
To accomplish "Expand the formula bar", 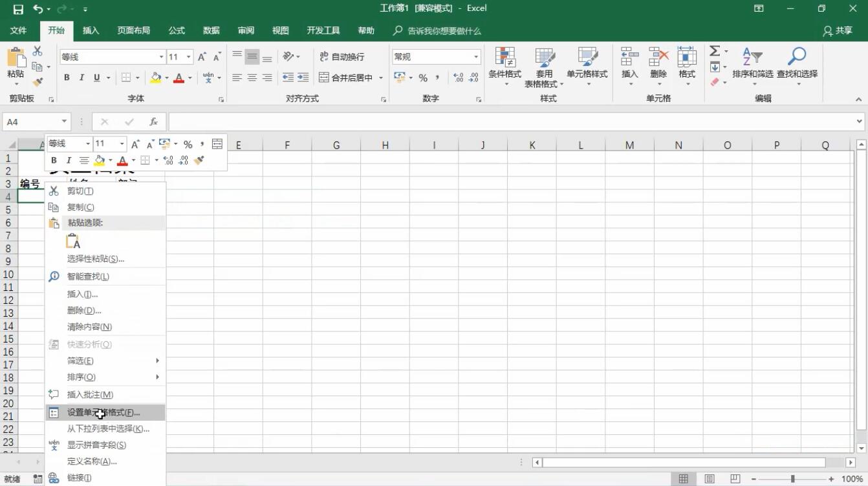I will (860, 121).
